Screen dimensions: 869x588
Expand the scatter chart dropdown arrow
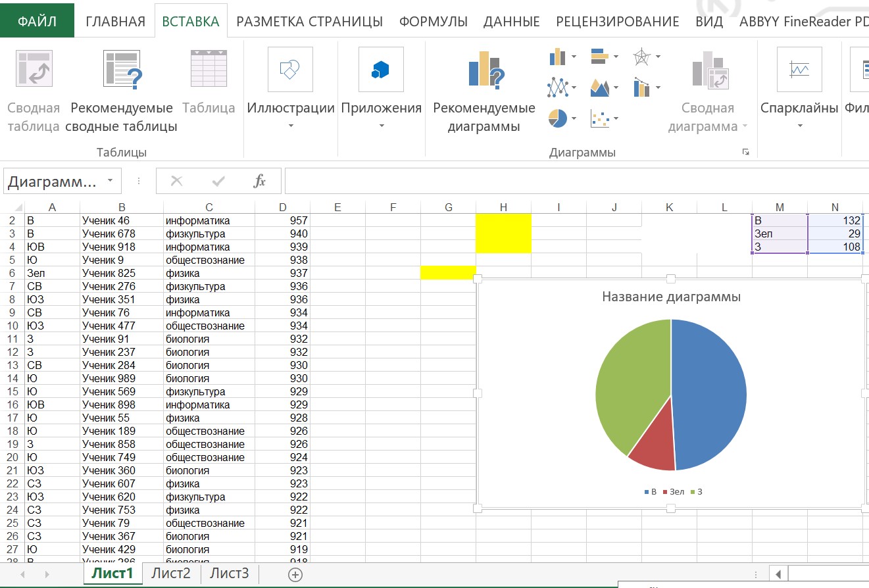(x=616, y=119)
